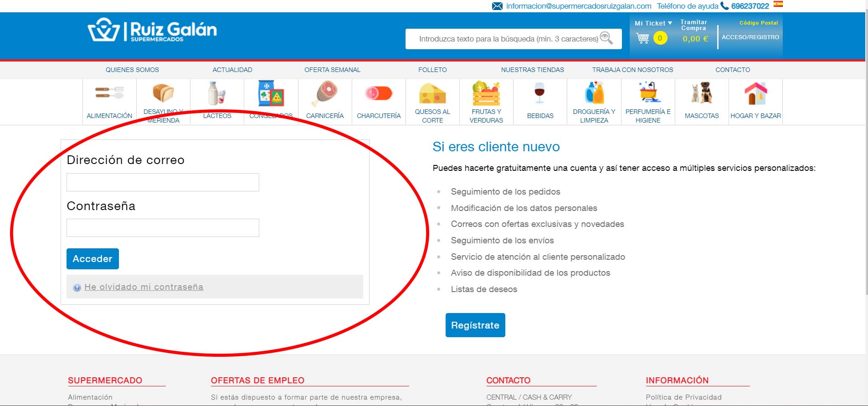Open the Lácteos milk bottle icon
This screenshot has height=406, width=868.
tap(217, 93)
